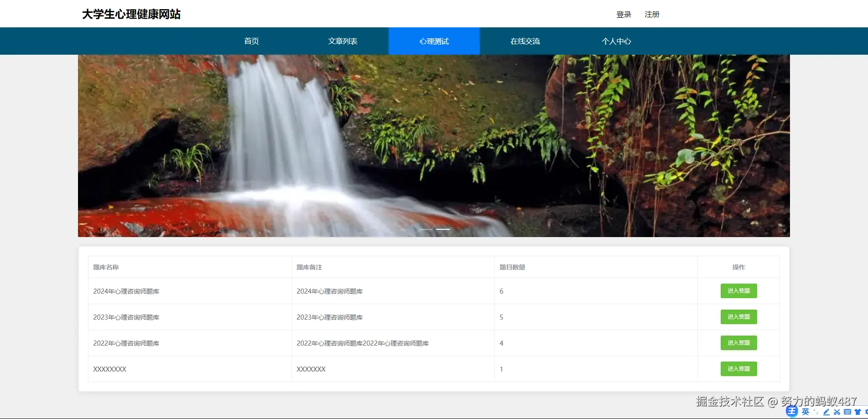Click the 操作 column header
This screenshot has width=868, height=419.
738,267
